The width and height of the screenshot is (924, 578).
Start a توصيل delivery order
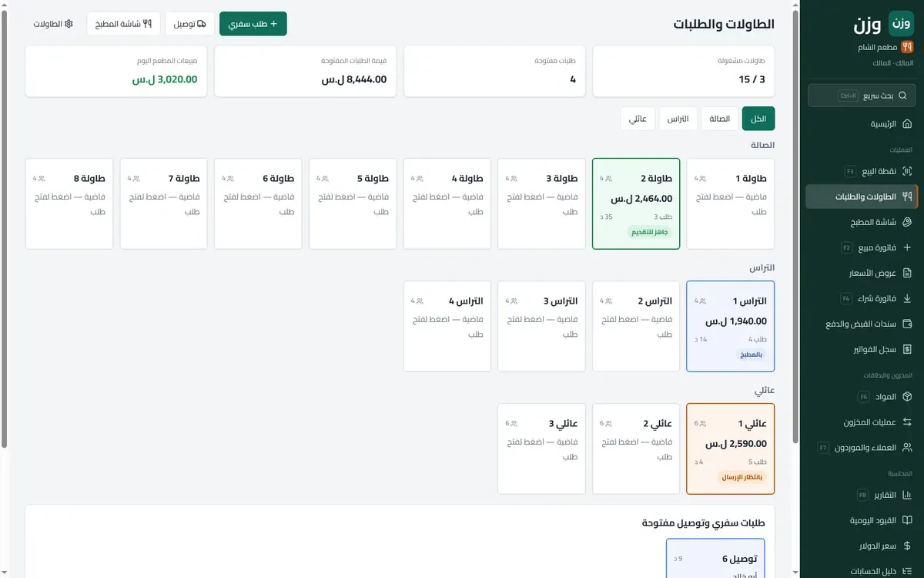(189, 23)
